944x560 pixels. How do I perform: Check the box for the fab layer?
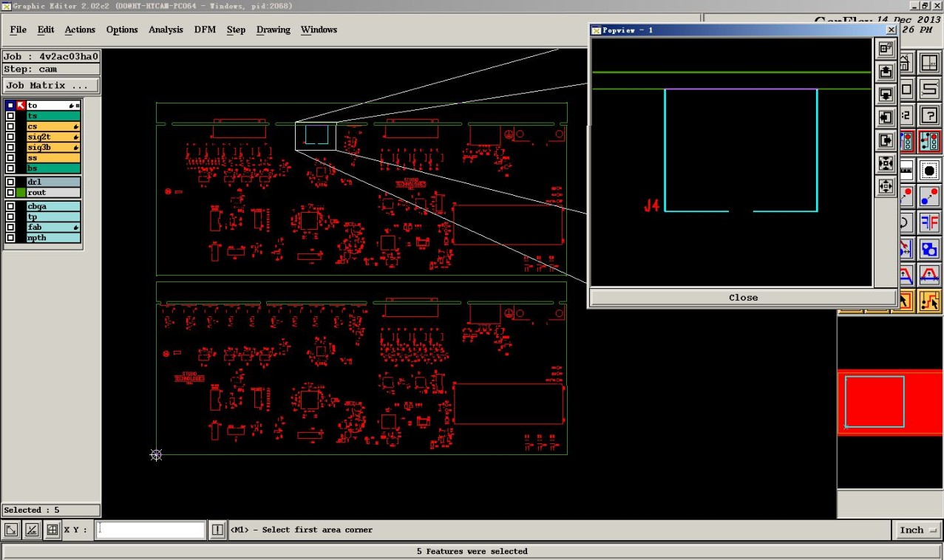tap(10, 228)
